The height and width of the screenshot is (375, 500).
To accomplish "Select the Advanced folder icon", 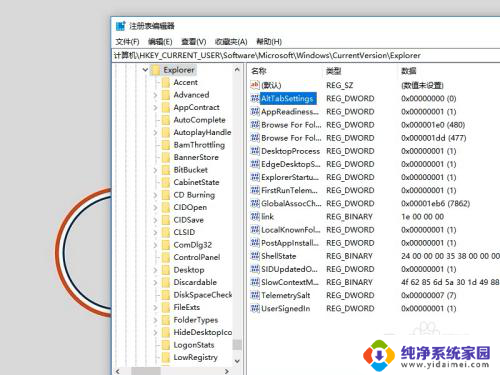I will click(x=166, y=95).
